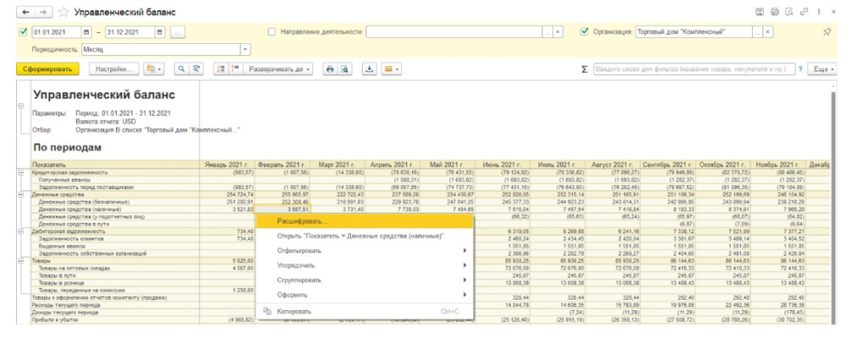
Task: Add report to favorites with star icon
Action: [65, 13]
